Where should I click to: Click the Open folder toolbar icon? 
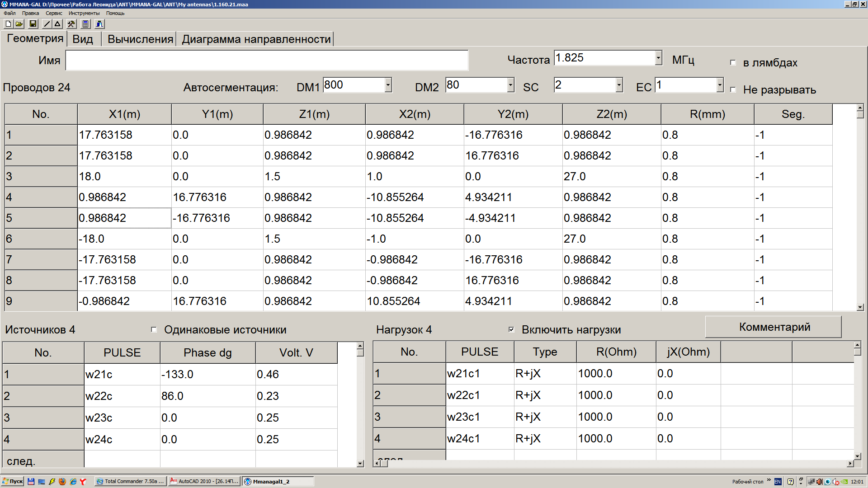tap(19, 24)
